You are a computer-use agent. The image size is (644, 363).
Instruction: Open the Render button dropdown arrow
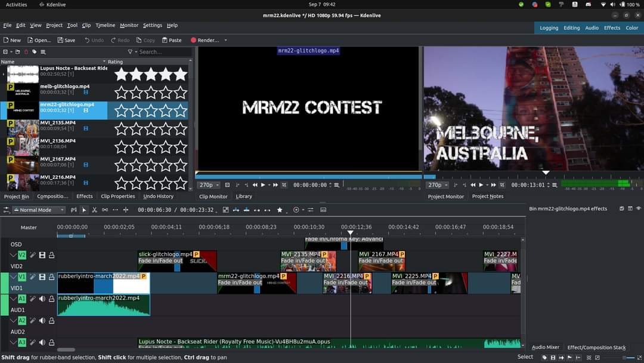click(225, 40)
